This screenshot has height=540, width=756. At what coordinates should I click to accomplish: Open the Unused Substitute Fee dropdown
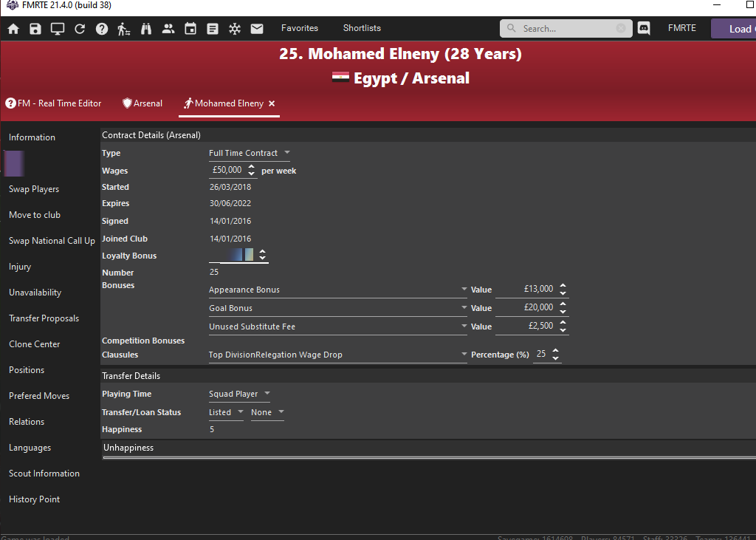337,327
